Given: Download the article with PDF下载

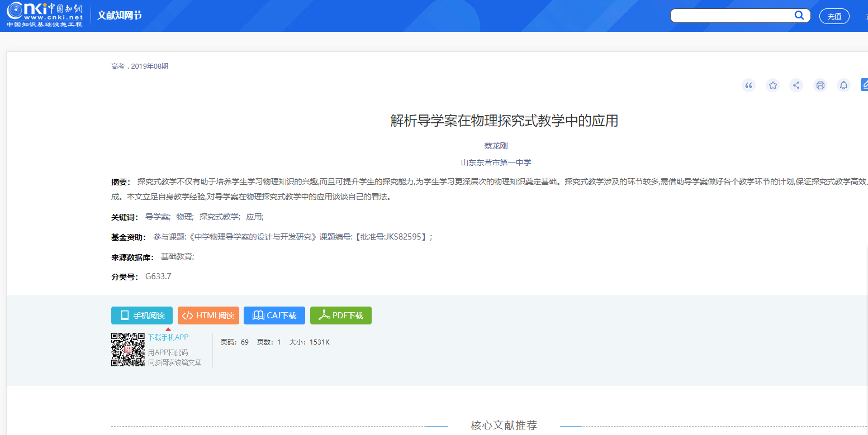Looking at the screenshot, I should 341,316.
